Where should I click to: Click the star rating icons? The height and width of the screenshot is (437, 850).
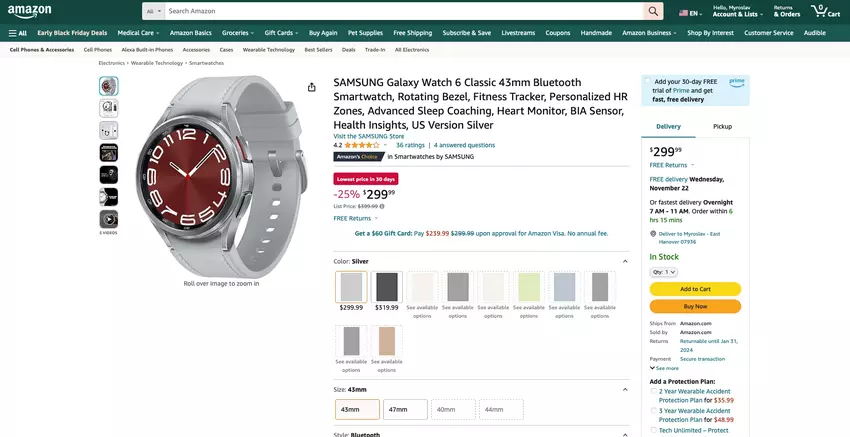pyautogui.click(x=362, y=145)
